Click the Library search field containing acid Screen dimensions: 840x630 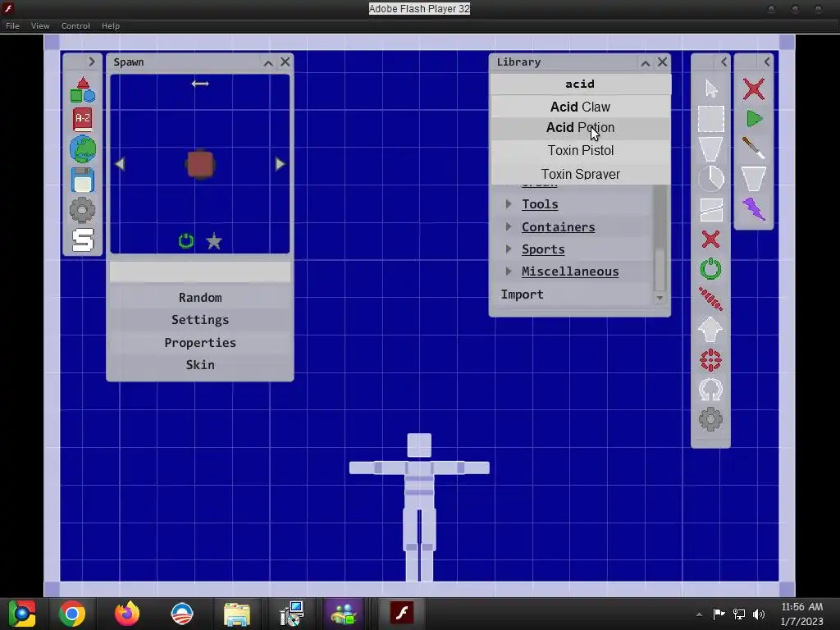click(580, 84)
